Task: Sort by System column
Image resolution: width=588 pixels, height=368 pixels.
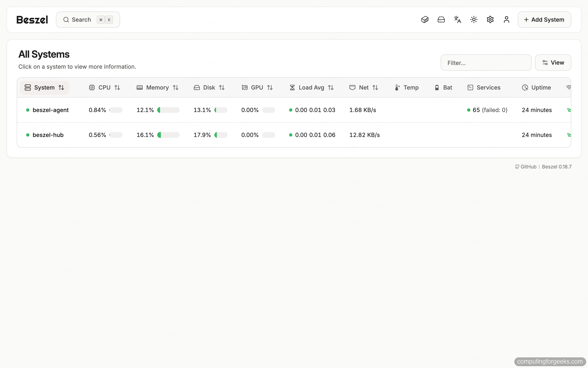Action: tap(45, 87)
